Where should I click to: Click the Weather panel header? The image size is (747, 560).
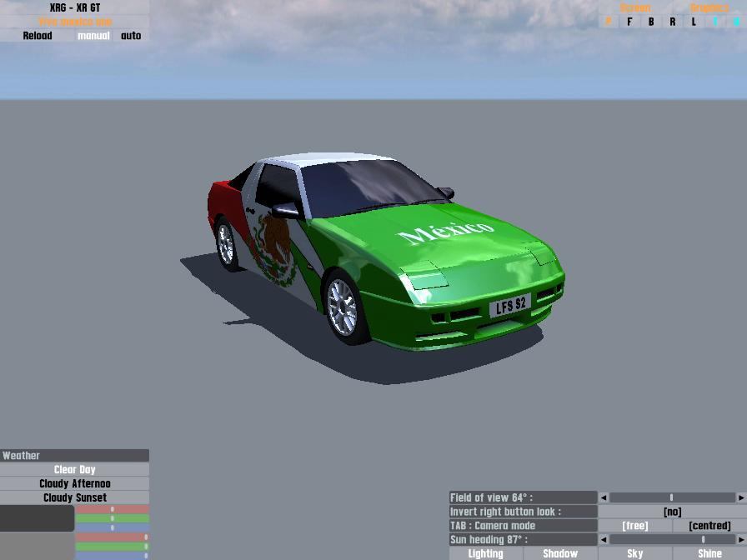pos(75,455)
